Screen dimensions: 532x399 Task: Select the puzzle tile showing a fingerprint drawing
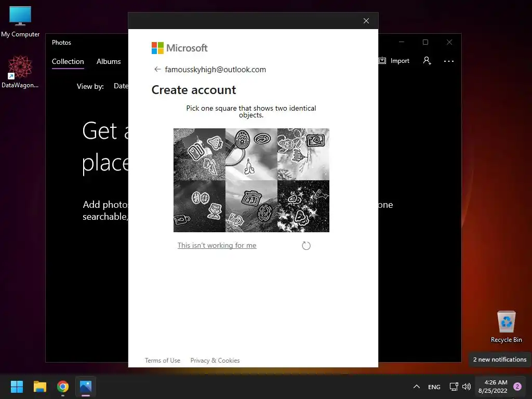point(251,206)
